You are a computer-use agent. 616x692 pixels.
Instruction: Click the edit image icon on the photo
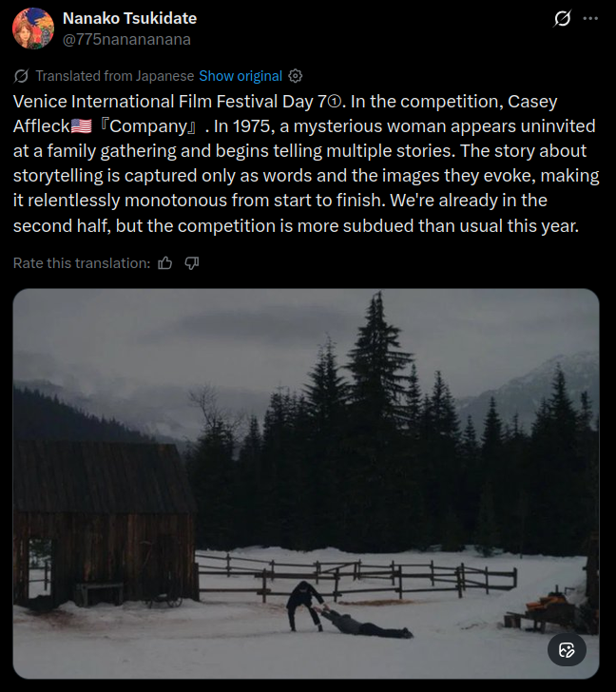[567, 650]
